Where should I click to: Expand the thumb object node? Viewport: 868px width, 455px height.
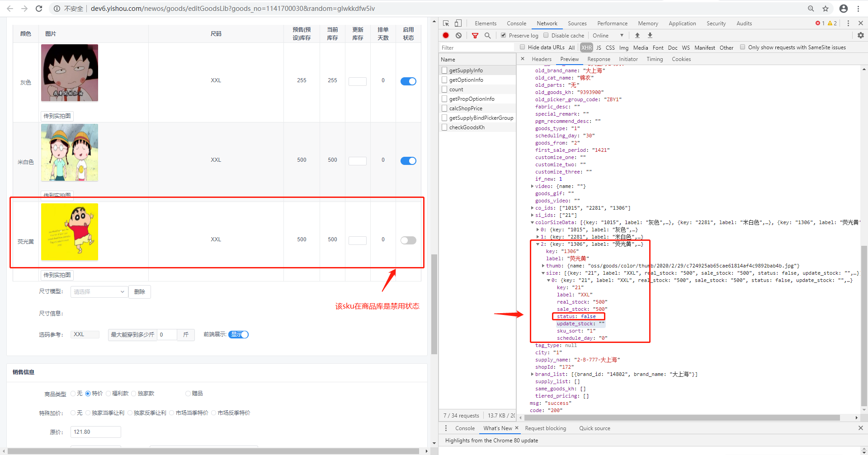[x=543, y=266]
